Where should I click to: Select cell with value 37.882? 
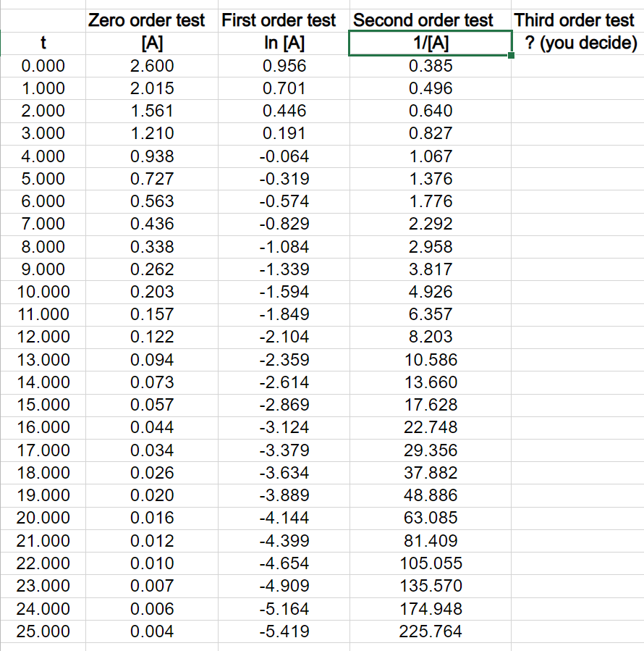point(431,473)
